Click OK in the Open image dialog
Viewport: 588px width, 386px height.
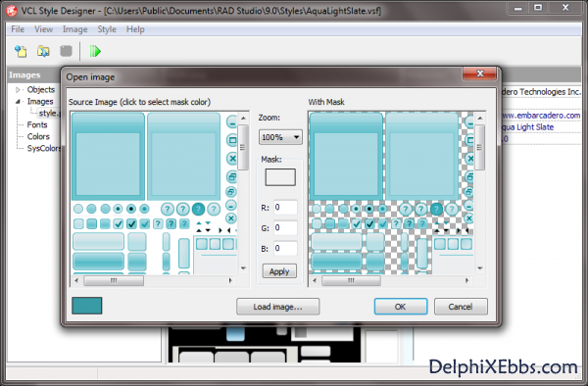click(x=401, y=307)
